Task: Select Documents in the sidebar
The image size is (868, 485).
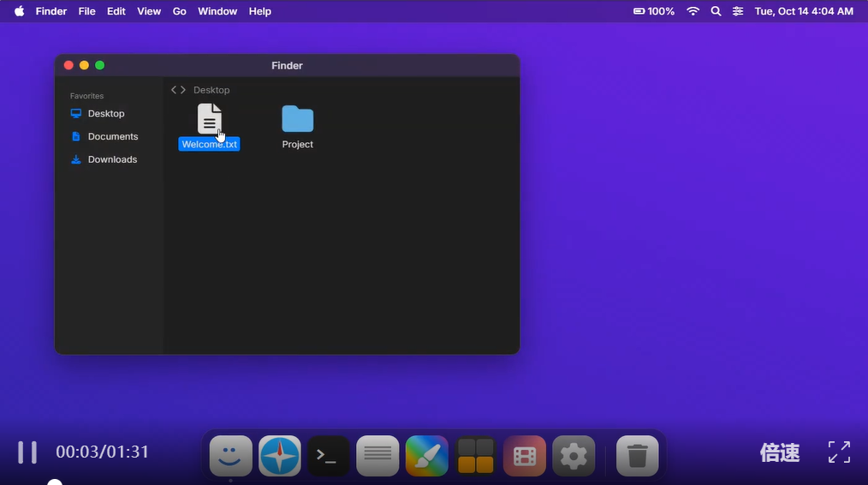Action: coord(112,136)
